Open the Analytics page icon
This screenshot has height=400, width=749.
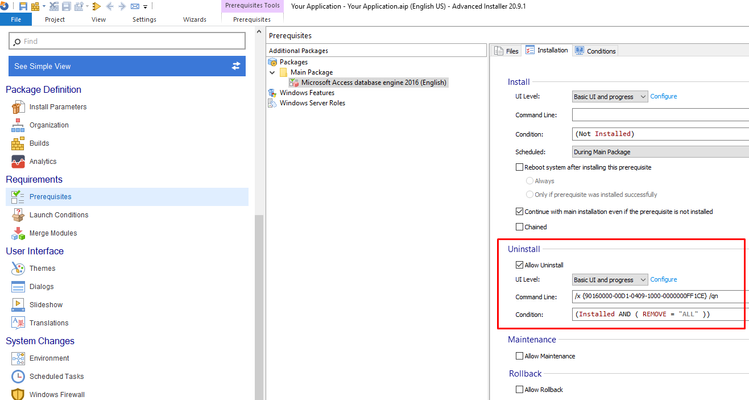[x=18, y=162]
